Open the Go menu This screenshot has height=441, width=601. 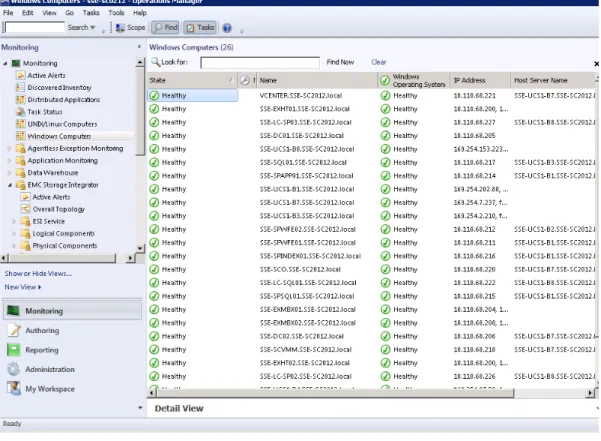point(69,13)
